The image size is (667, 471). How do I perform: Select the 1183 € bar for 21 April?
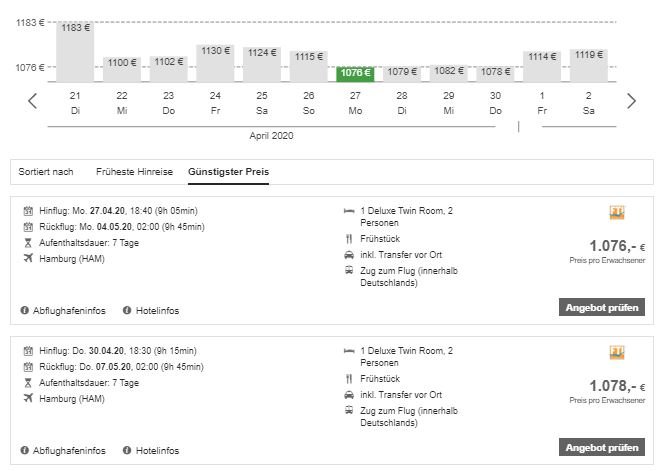pyautogui.click(x=75, y=52)
